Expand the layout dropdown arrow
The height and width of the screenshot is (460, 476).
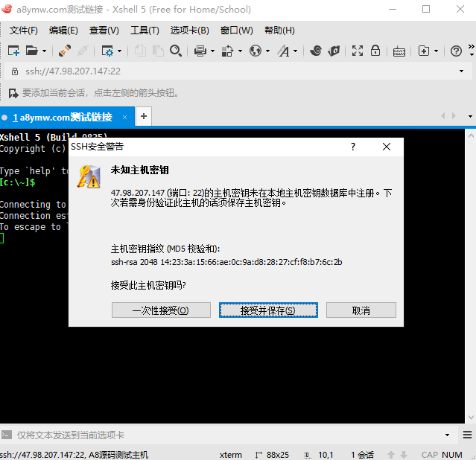pyautogui.click(x=437, y=51)
